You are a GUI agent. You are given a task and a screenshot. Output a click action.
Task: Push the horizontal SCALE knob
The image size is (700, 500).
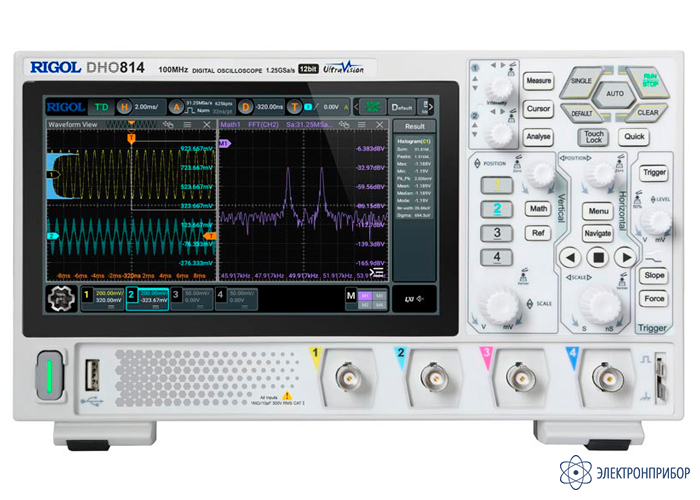pyautogui.click(x=600, y=305)
